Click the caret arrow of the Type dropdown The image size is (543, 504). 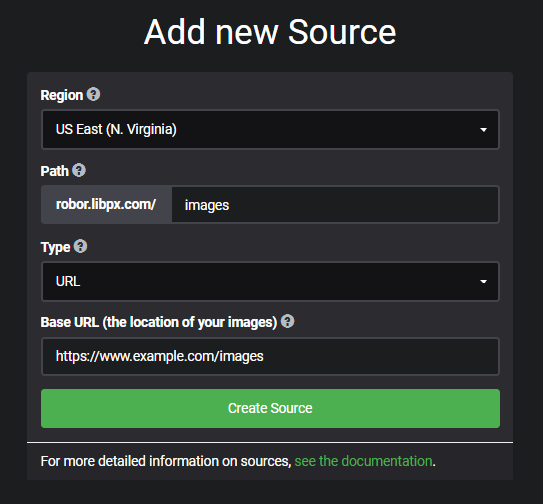point(483,282)
